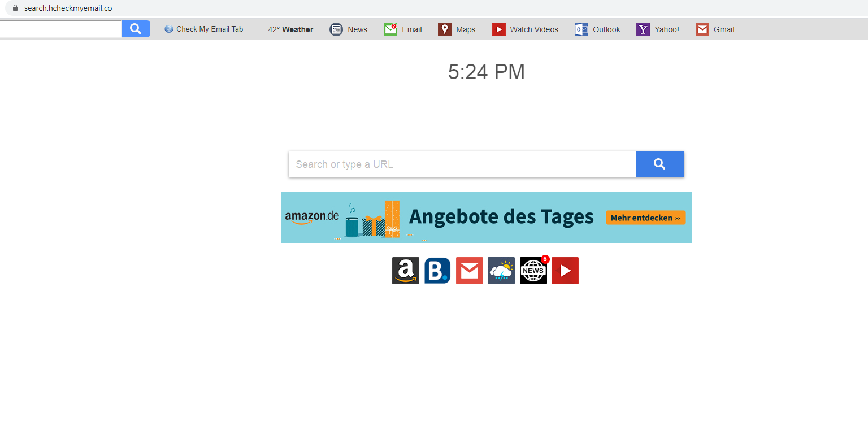Click the toolbar search magnifier button
This screenshot has height=430, width=868.
click(x=136, y=29)
